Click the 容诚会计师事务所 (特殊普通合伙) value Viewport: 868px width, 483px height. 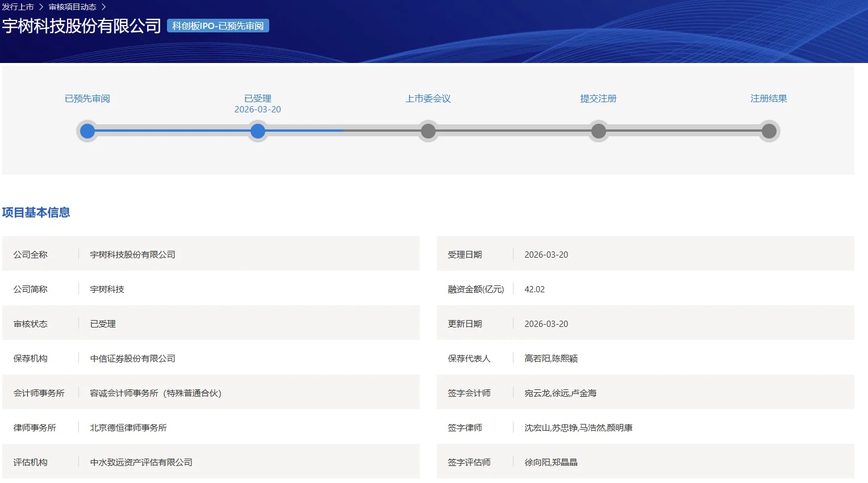[156, 393]
